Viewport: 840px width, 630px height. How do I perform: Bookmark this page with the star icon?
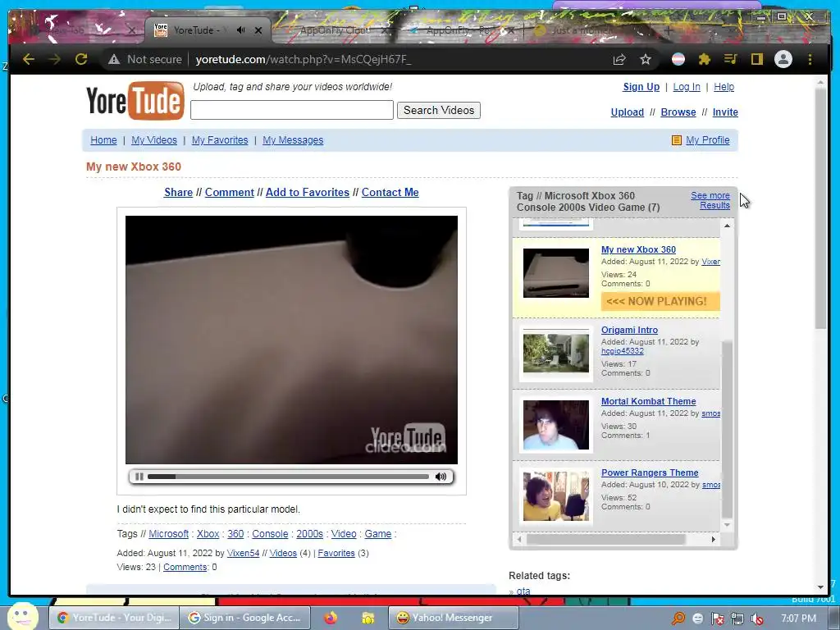[x=646, y=59]
